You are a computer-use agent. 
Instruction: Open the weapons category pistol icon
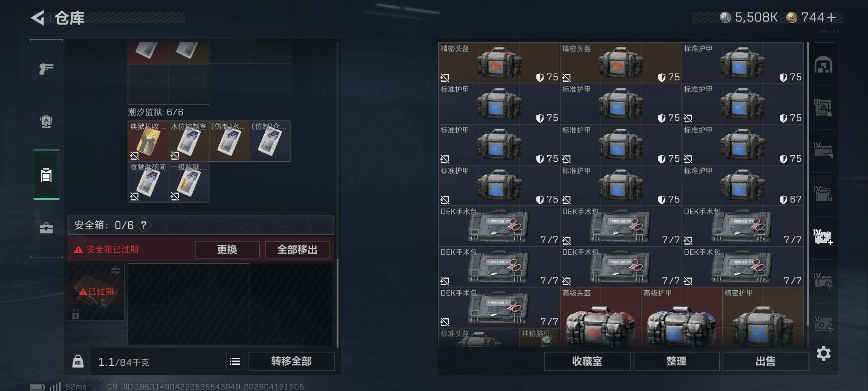click(x=46, y=69)
